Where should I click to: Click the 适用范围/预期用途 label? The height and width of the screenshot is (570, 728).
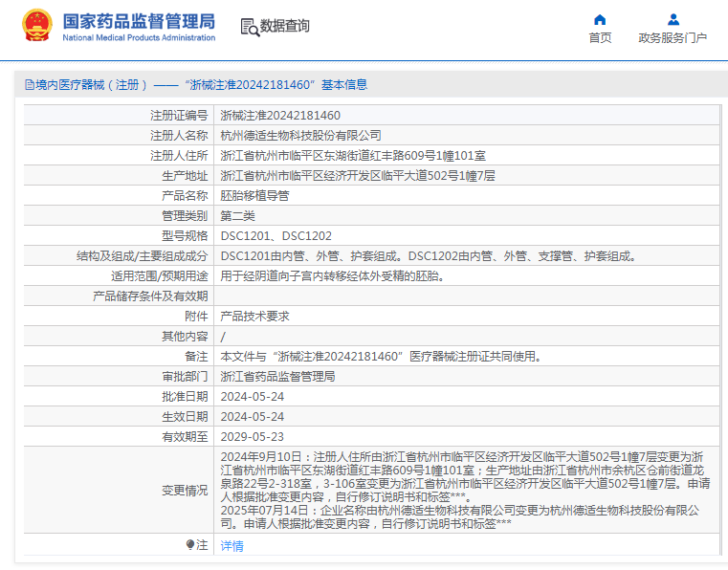pyautogui.click(x=159, y=275)
